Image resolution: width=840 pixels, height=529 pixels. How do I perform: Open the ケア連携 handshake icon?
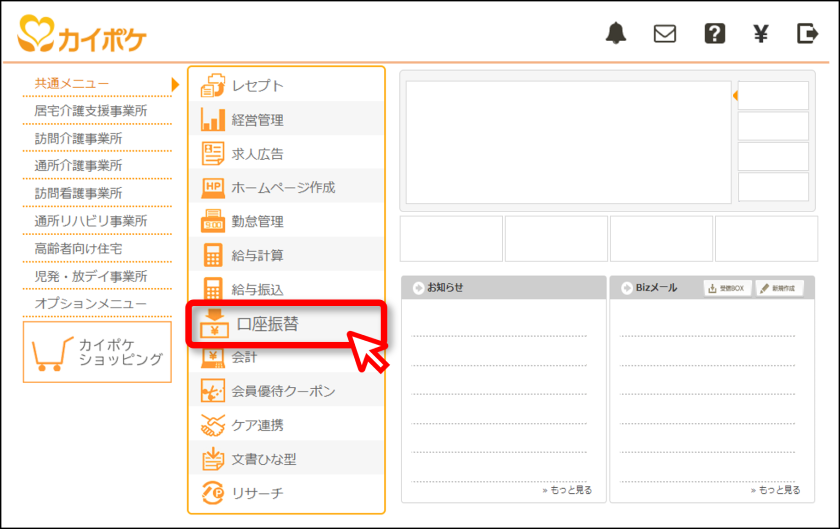[x=213, y=425]
